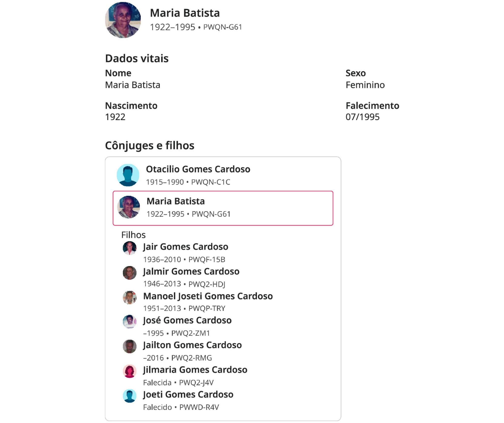
Task: Click Otacilio Gomes Cardoso's male silhouette avatar
Action: pos(128,175)
